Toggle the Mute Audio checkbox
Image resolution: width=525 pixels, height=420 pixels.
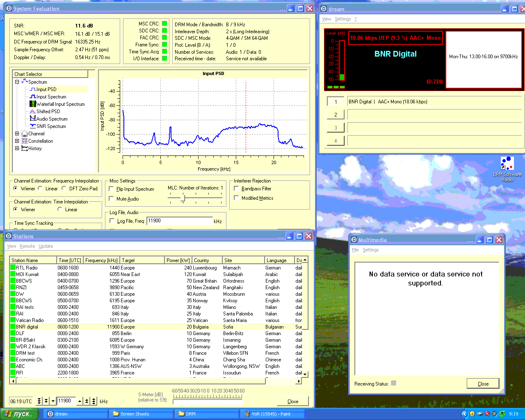click(x=112, y=199)
